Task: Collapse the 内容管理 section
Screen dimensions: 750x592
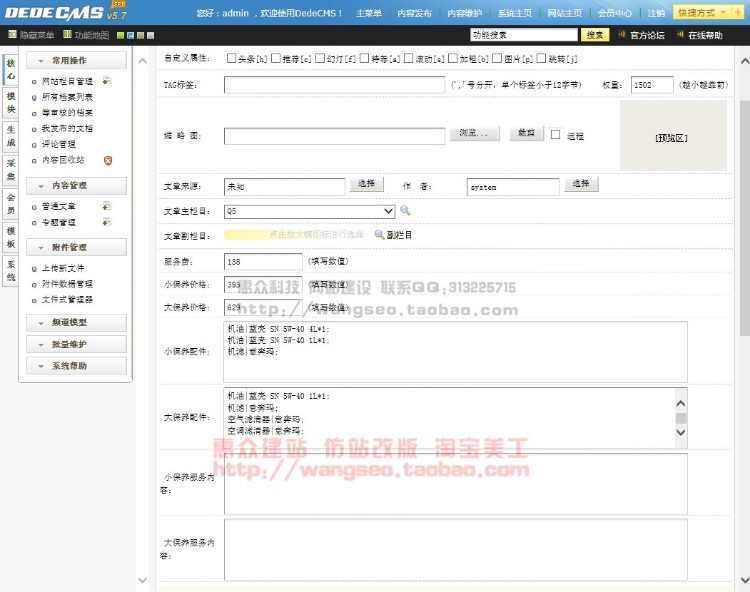Action: (x=77, y=185)
